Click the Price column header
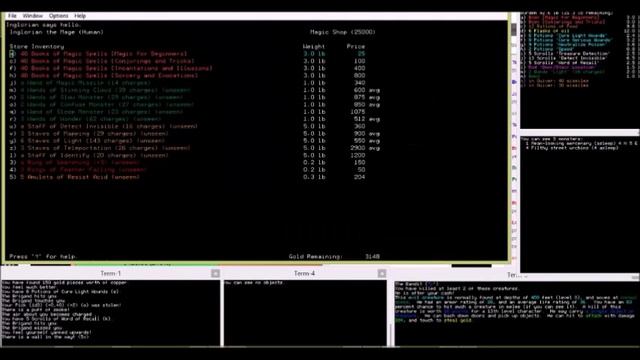This screenshot has height=360, width=640. (356, 47)
